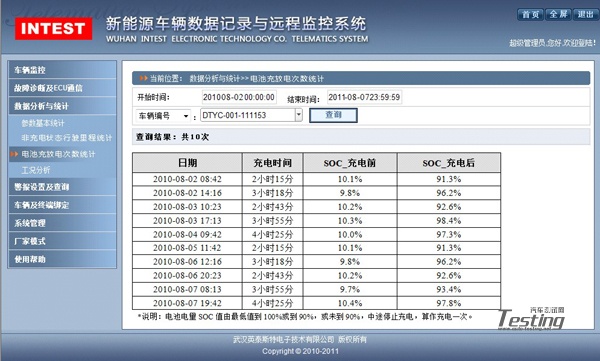Open the 车辆编号 dropdown
This screenshot has width=600, height=361.
click(163, 116)
